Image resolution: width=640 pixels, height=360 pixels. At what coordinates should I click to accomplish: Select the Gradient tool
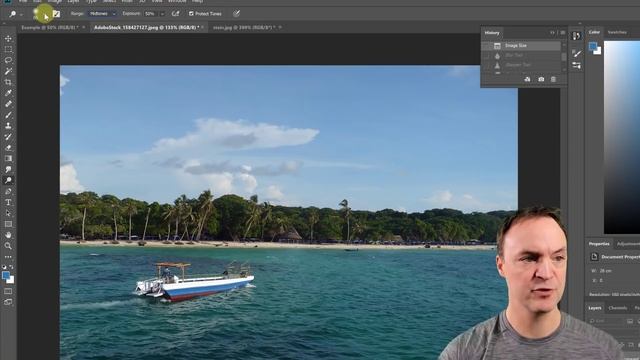(8, 158)
